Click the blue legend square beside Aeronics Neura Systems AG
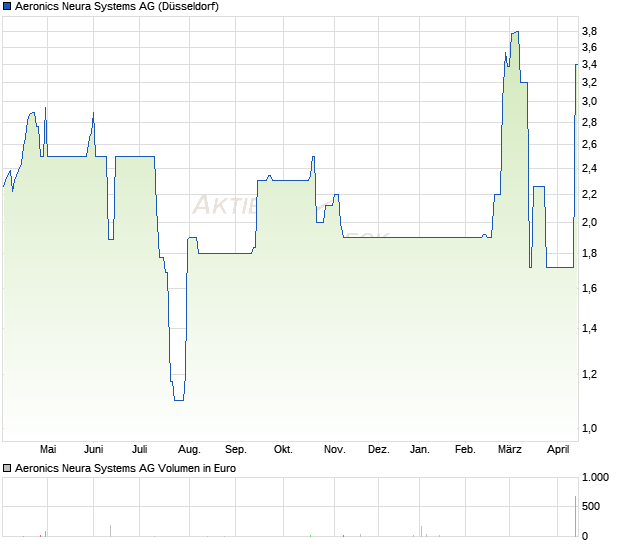The image size is (620, 546). (7, 6)
